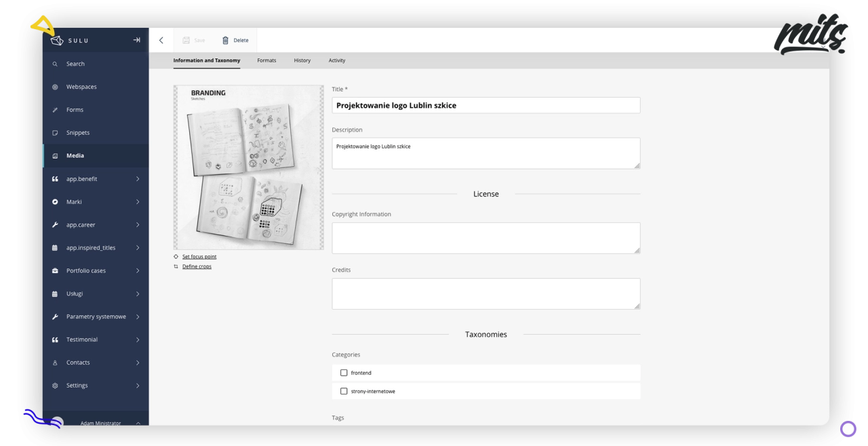Image resolution: width=868 pixels, height=446 pixels.
Task: Click the Delete button label
Action: click(241, 40)
